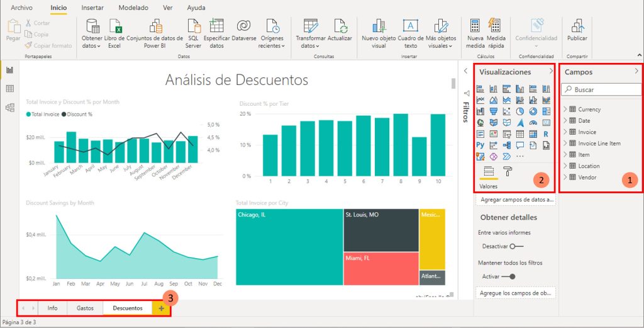The image size is (644, 328).
Task: Select the waterfall chart visualization
Action: 480,111
